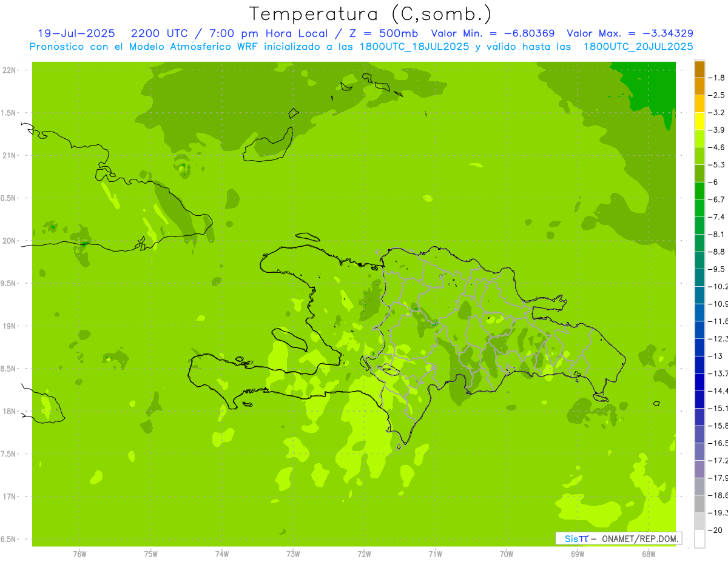Pick the white bottom colorbar swatch below -20
The image size is (728, 562).
(x=699, y=538)
